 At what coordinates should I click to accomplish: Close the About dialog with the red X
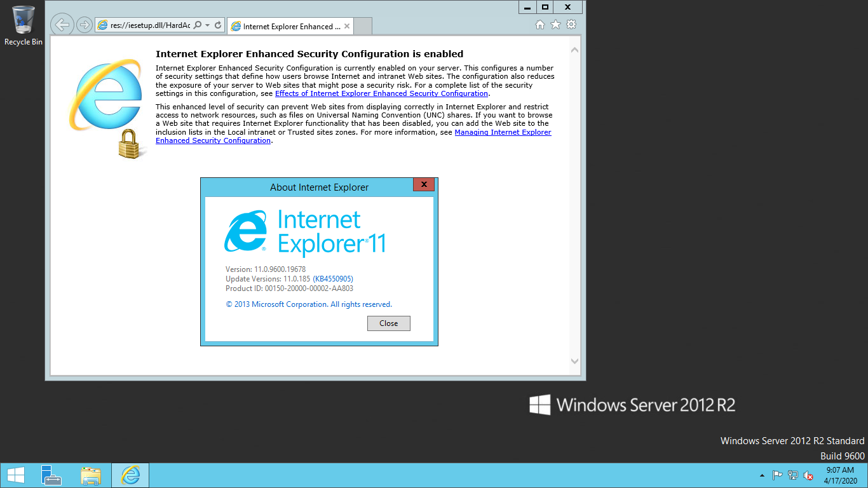click(424, 184)
